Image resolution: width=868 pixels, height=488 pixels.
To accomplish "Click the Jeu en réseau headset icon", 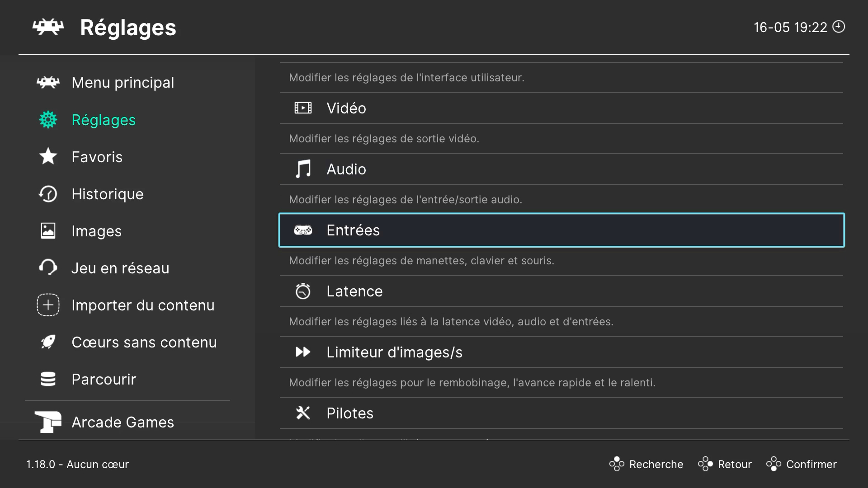I will point(48,267).
